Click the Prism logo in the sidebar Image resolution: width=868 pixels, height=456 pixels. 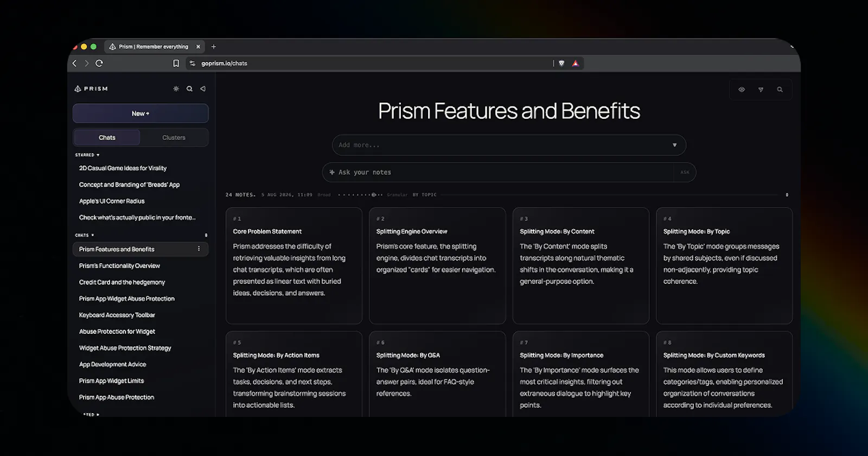pyautogui.click(x=91, y=88)
